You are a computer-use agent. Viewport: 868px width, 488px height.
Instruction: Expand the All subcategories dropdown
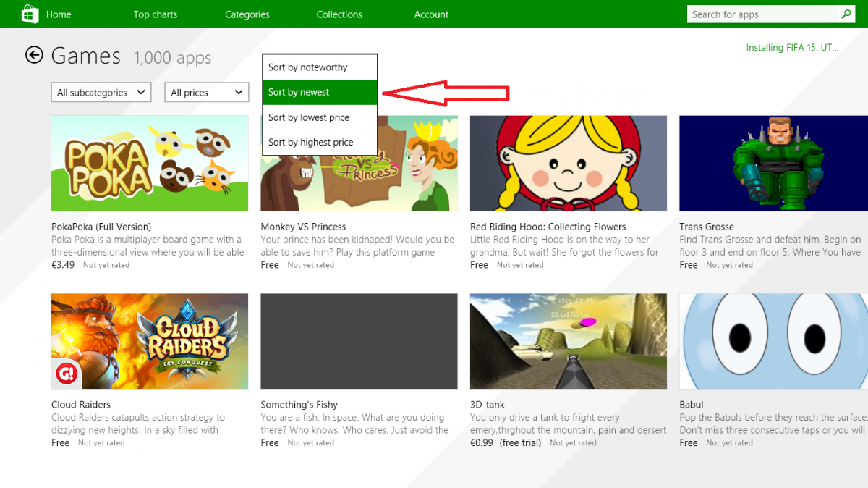click(x=101, y=92)
